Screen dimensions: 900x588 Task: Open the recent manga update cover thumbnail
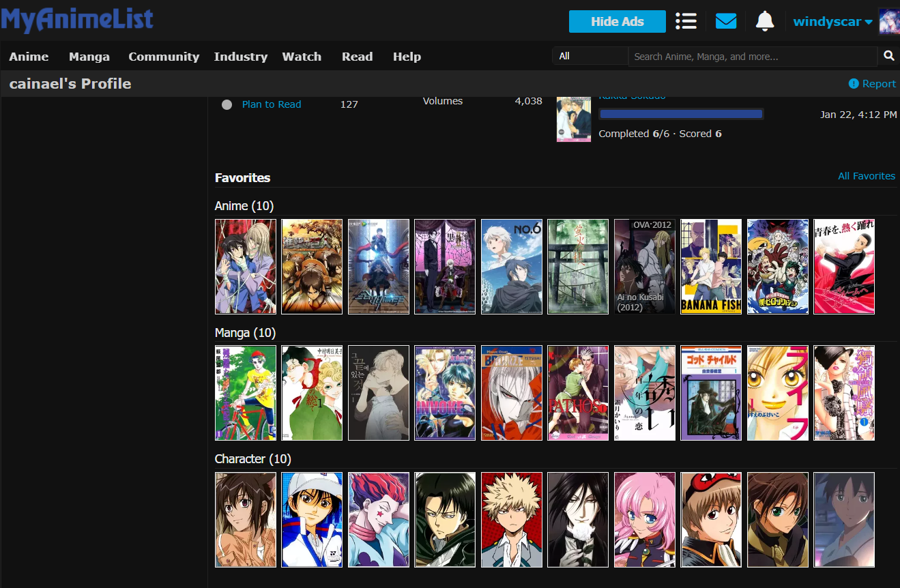(x=574, y=119)
